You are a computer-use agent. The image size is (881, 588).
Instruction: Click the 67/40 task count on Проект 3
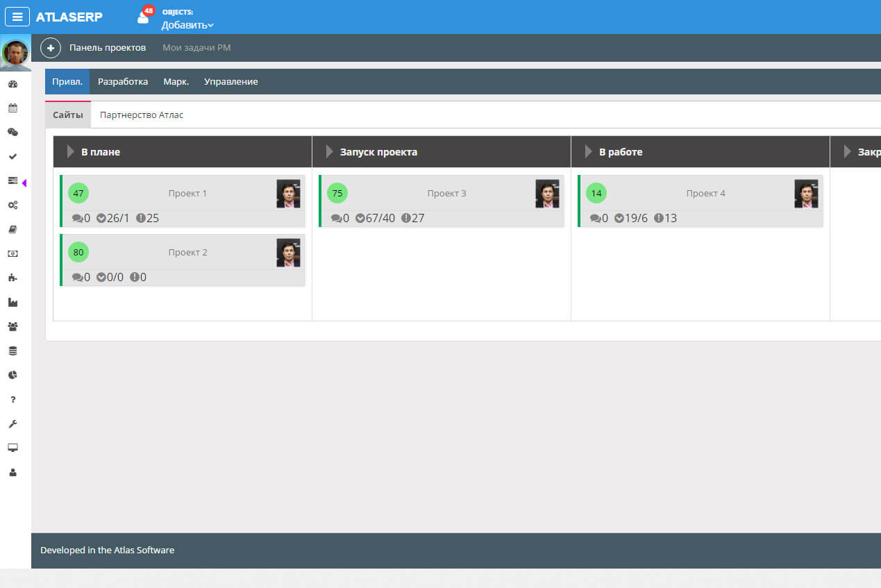pyautogui.click(x=380, y=218)
